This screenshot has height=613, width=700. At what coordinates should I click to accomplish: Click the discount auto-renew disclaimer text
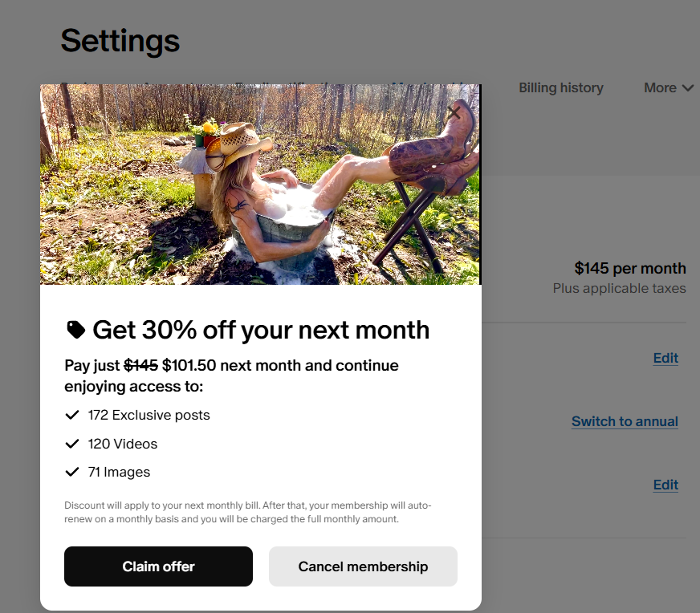coord(247,512)
